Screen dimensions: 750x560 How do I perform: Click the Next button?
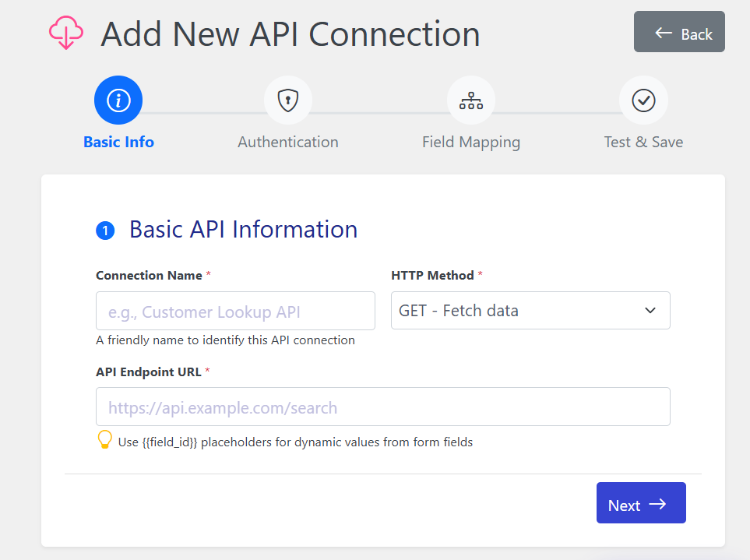click(641, 502)
